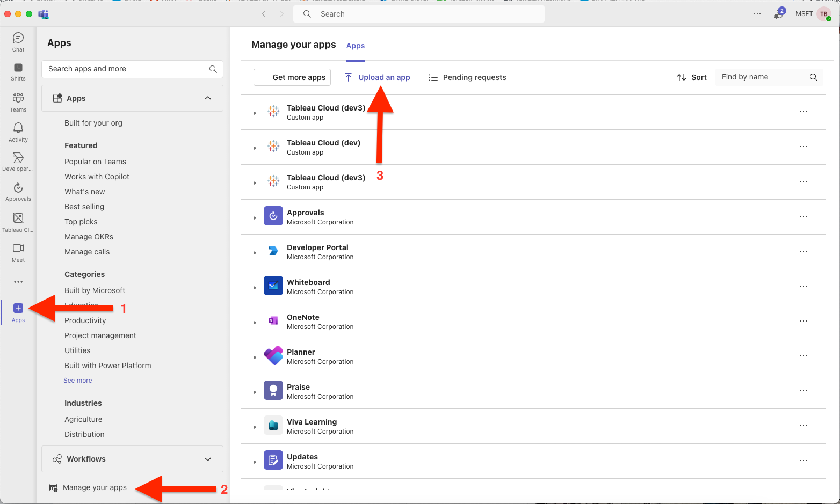Open Manage OKRs category
The width and height of the screenshot is (840, 504).
pos(89,237)
